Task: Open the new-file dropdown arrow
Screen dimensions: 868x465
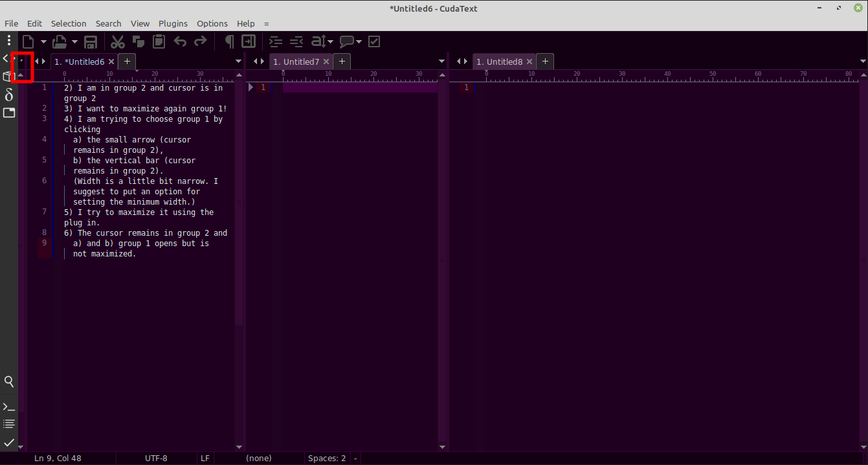Action: point(43,42)
